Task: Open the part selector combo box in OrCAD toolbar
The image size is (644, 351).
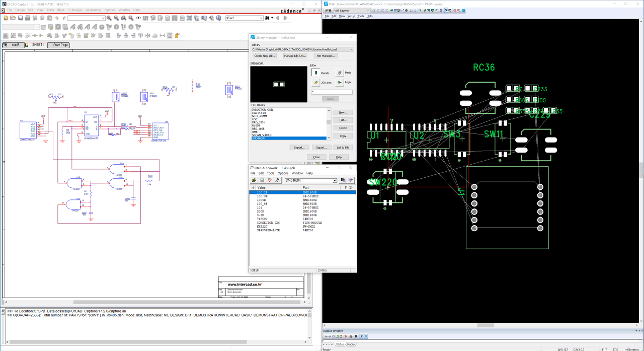Action: [87, 18]
